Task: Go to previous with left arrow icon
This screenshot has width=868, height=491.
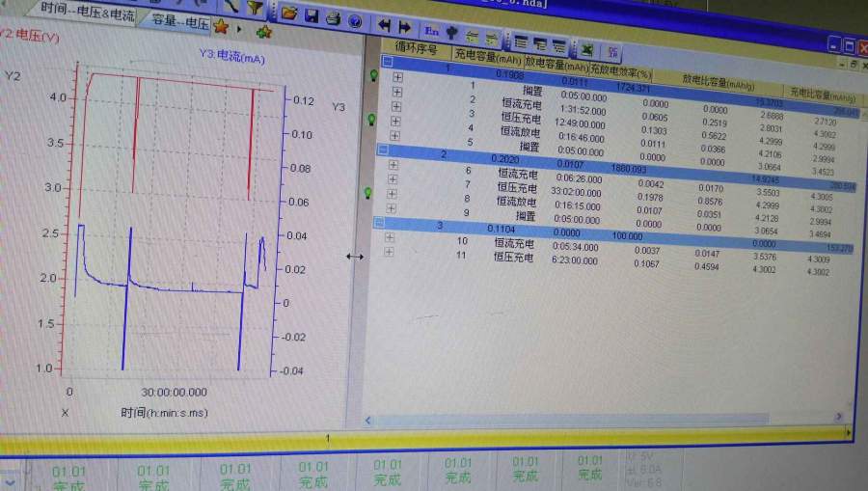Action: coord(384,25)
